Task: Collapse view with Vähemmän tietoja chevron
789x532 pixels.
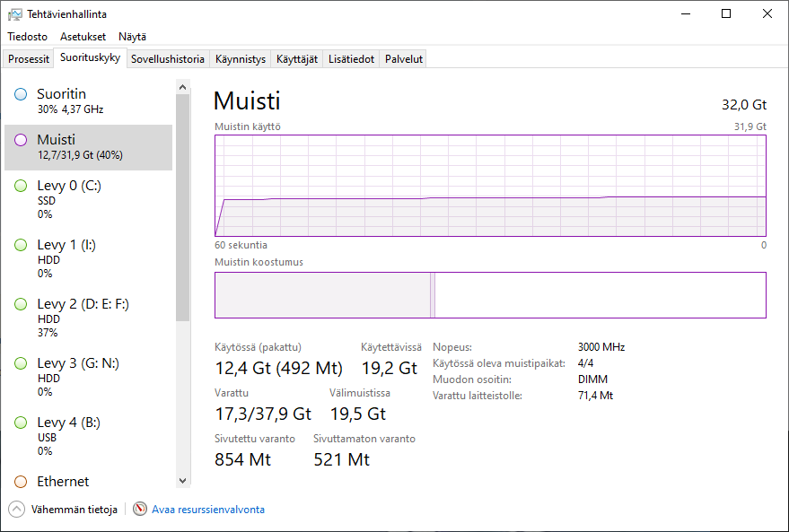Action: (16, 510)
